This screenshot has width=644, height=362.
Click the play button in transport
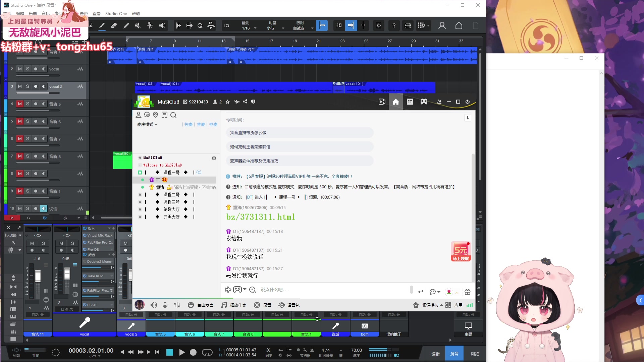pos(182,352)
